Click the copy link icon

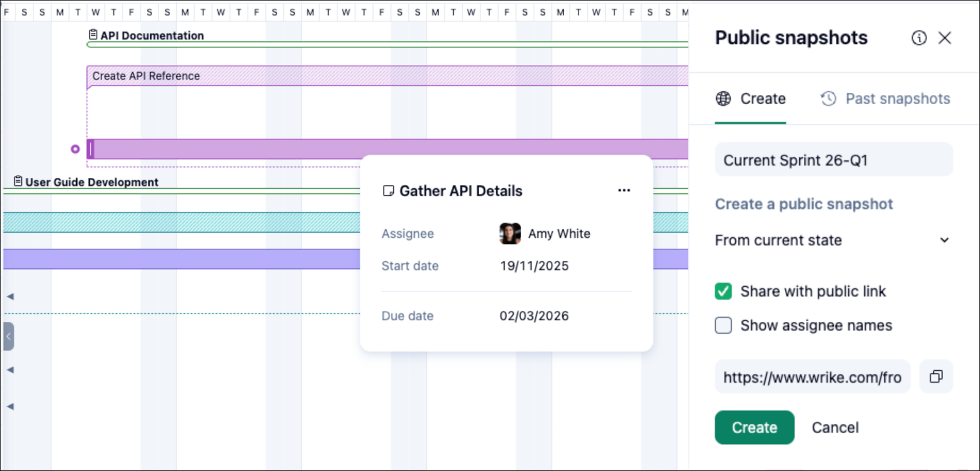click(936, 377)
